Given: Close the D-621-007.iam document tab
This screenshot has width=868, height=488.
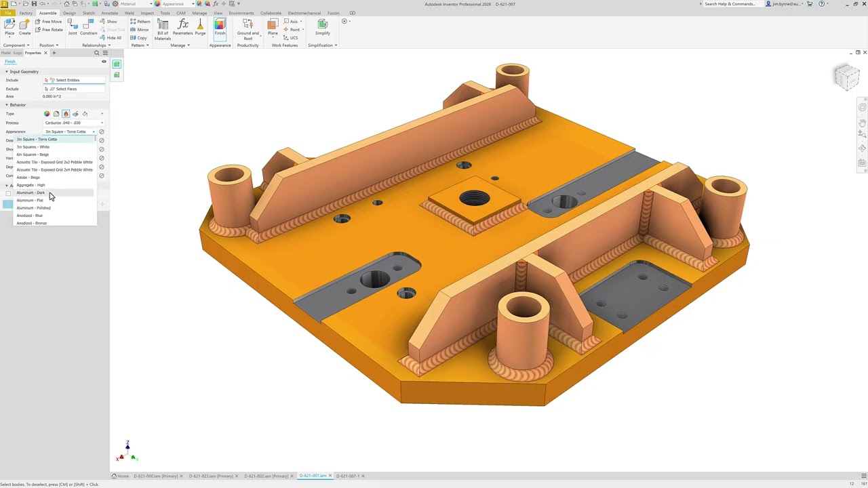Looking at the screenshot, I should tap(330, 476).
